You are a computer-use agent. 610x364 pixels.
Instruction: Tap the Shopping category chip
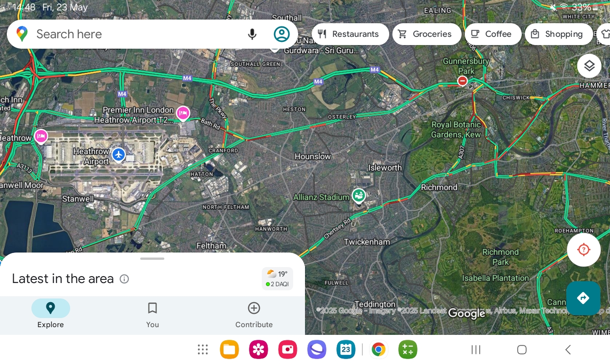click(x=559, y=34)
